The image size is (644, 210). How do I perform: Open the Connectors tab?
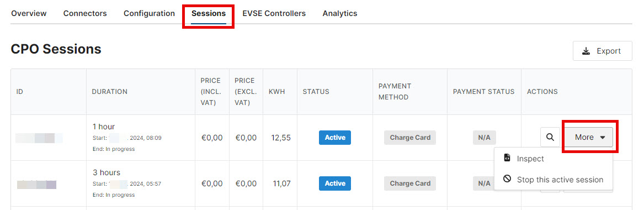[x=85, y=13]
